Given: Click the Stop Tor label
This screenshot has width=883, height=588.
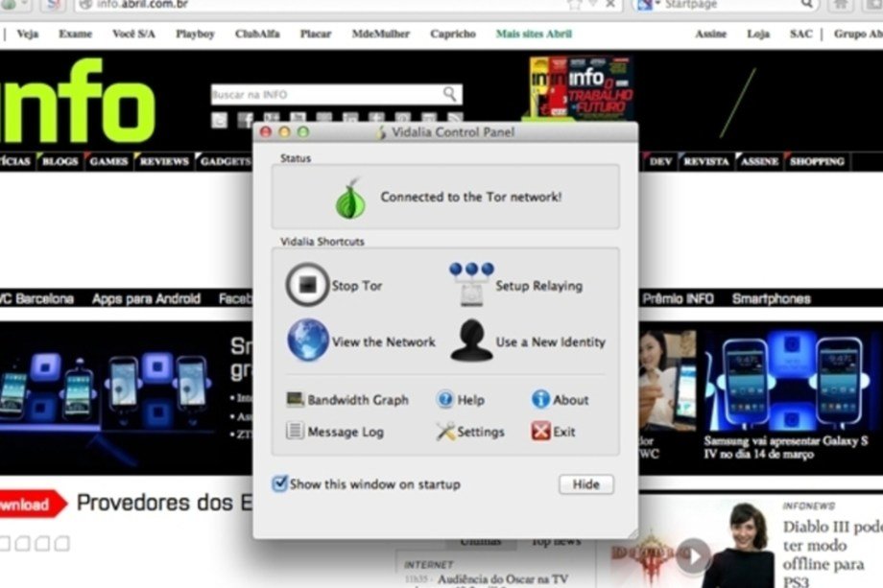Looking at the screenshot, I should [x=357, y=286].
